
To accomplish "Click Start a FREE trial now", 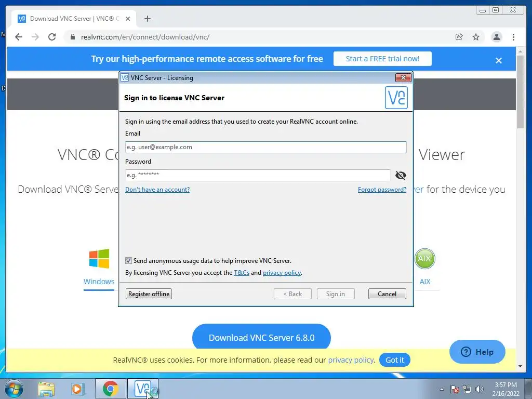I will tap(382, 59).
